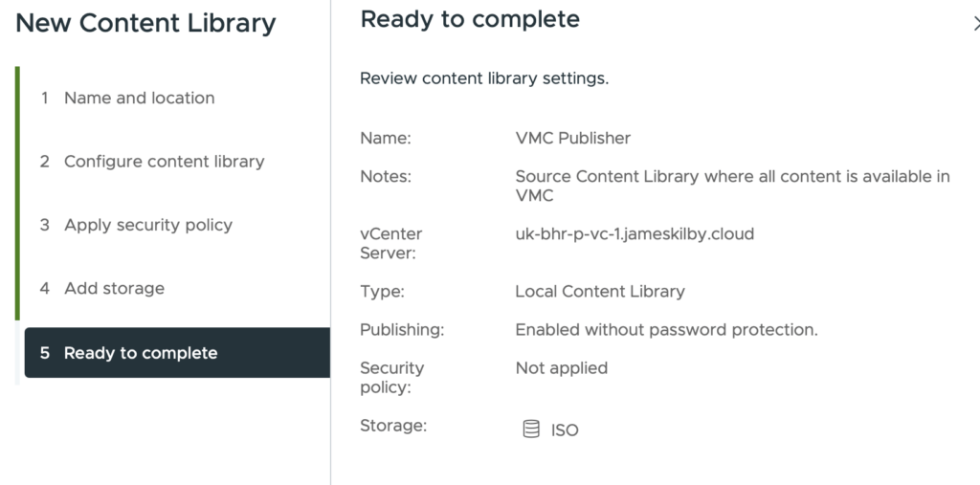Click the ISO storage name
Image resolution: width=980 pixels, height=485 pixels.
(x=565, y=430)
